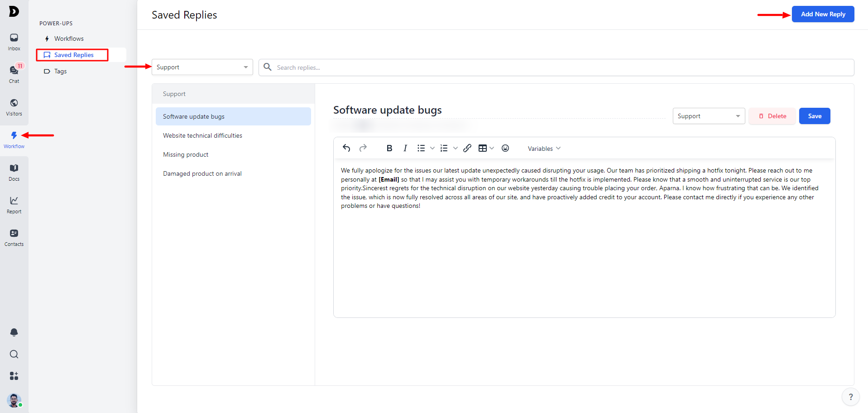The image size is (868, 413).
Task: Select the Missing product saved reply
Action: 186,154
